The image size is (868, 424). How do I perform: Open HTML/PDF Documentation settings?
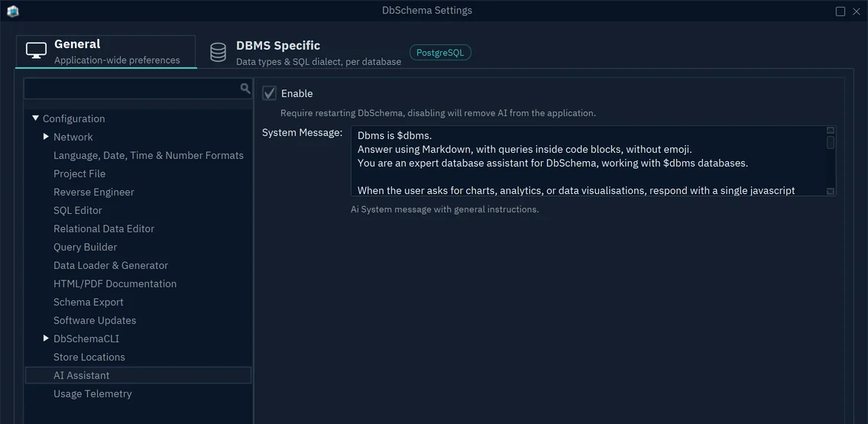pyautogui.click(x=115, y=283)
